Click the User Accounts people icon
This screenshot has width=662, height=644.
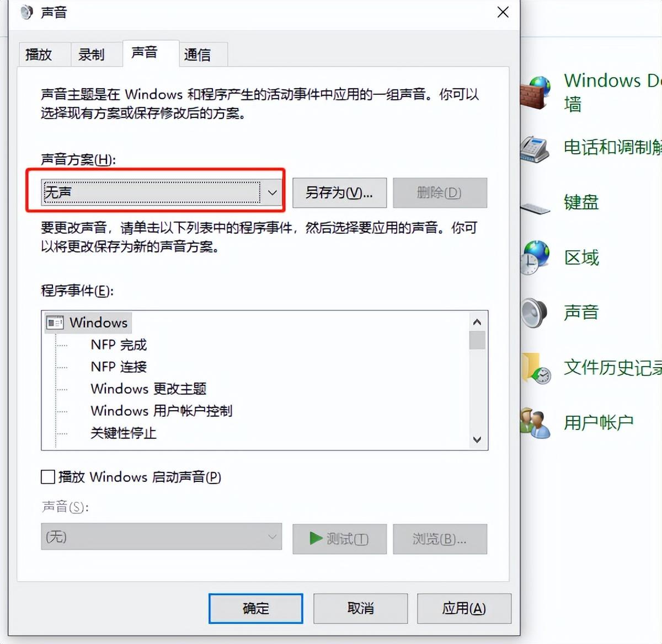pyautogui.click(x=535, y=423)
